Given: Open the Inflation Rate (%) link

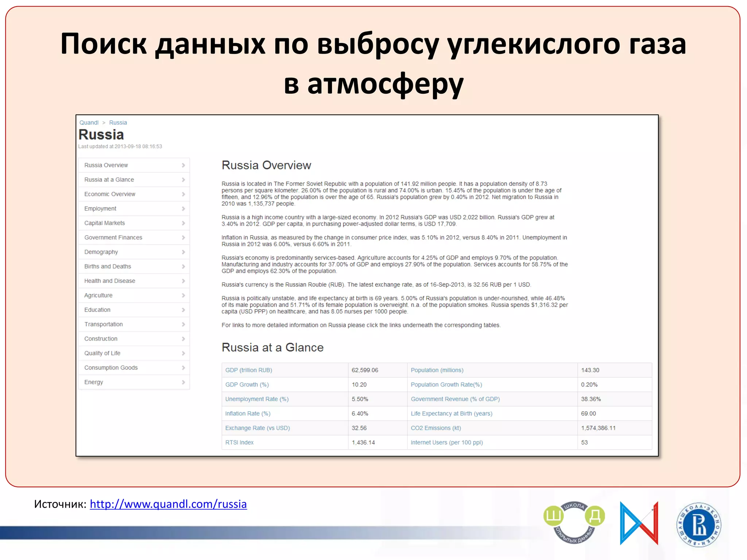Looking at the screenshot, I should (248, 413).
